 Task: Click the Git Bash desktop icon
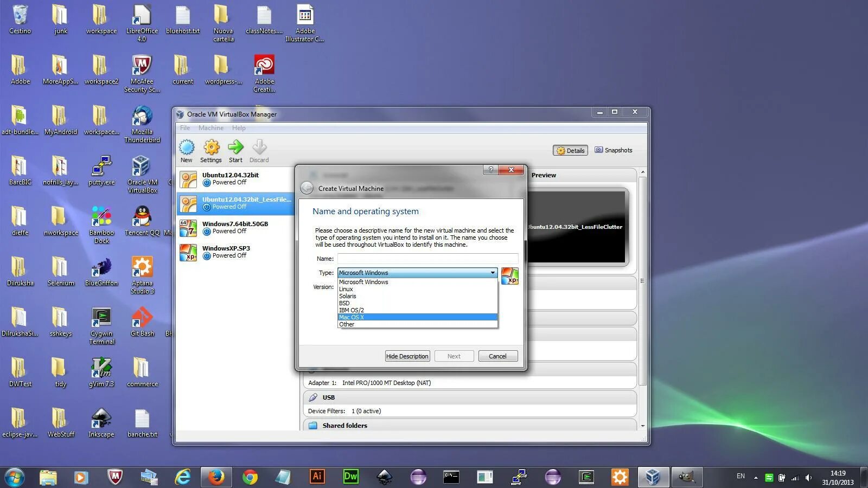142,322
